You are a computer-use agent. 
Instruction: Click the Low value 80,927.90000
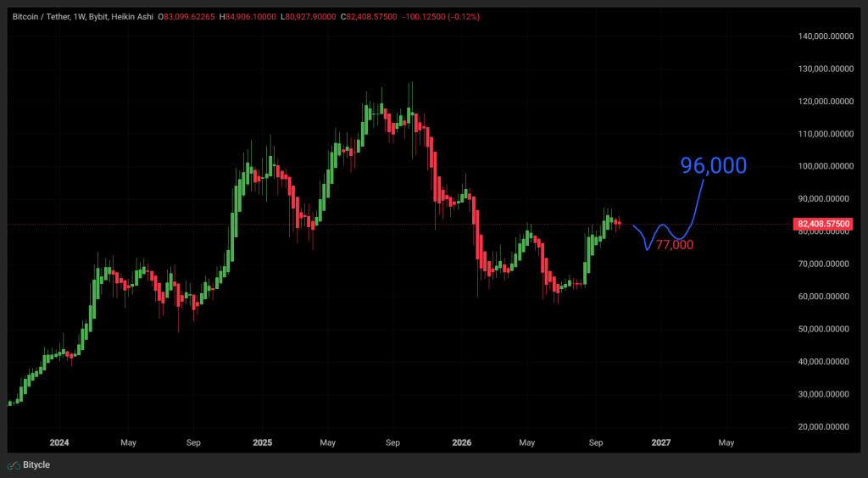(310, 17)
